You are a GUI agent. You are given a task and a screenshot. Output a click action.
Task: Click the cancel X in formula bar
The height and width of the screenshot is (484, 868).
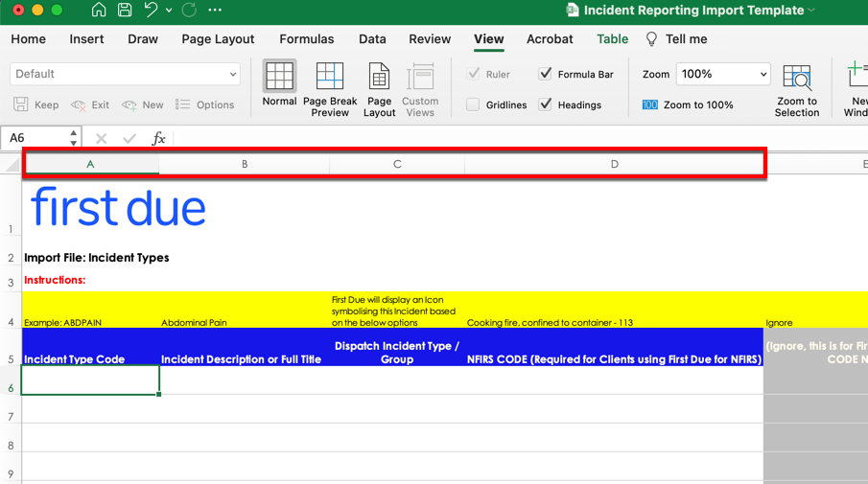(x=101, y=139)
